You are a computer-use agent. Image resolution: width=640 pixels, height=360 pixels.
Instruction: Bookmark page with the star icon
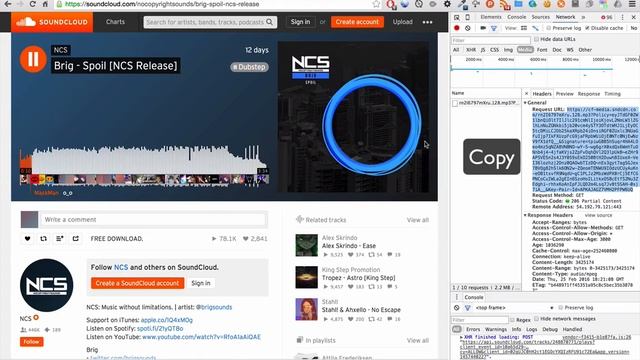click(376, 4)
